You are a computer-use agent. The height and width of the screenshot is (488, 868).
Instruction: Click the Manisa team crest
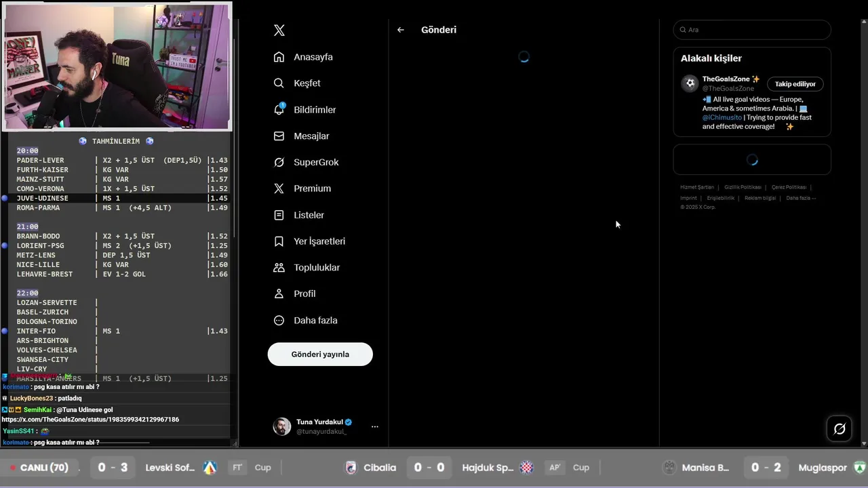pos(670,468)
